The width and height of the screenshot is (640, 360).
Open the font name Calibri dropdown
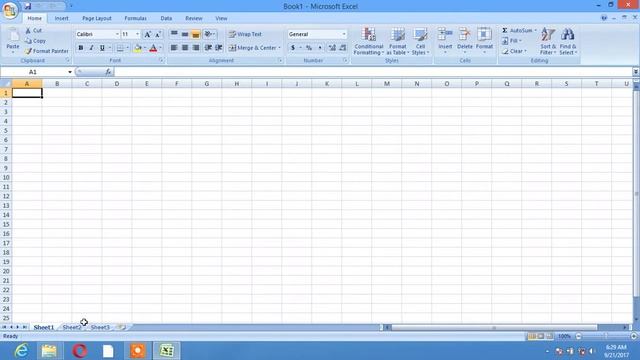pos(117,34)
